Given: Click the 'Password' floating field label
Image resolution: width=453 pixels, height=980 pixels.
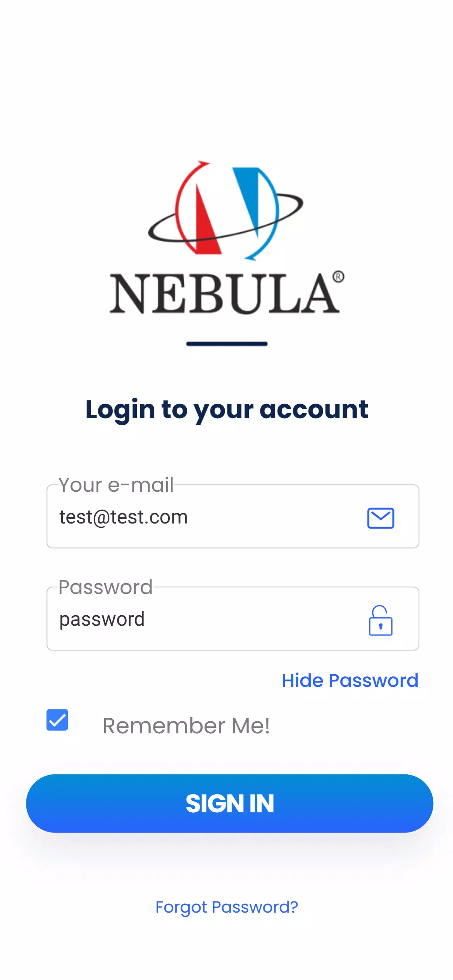Looking at the screenshot, I should (x=105, y=587).
